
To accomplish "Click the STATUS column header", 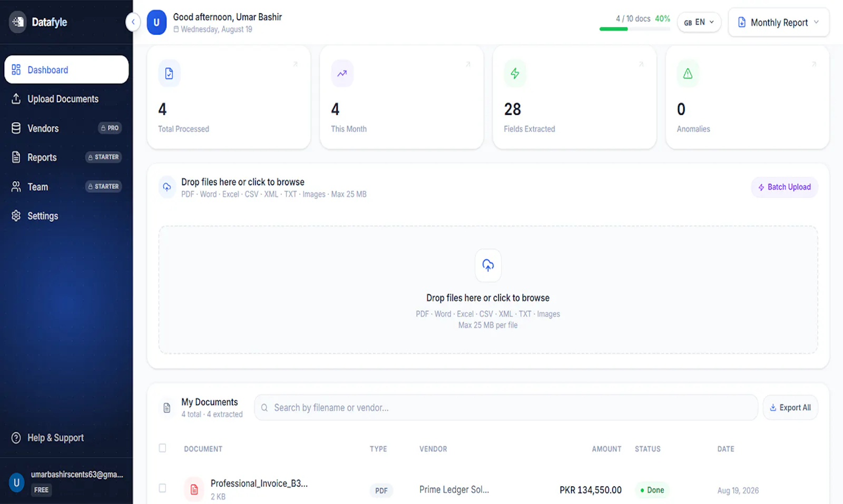I will pyautogui.click(x=648, y=449).
